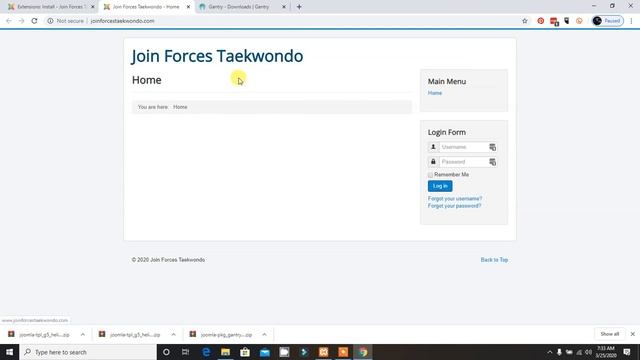Open the Not secure site info icon
The image size is (640, 360).
[x=50, y=21]
